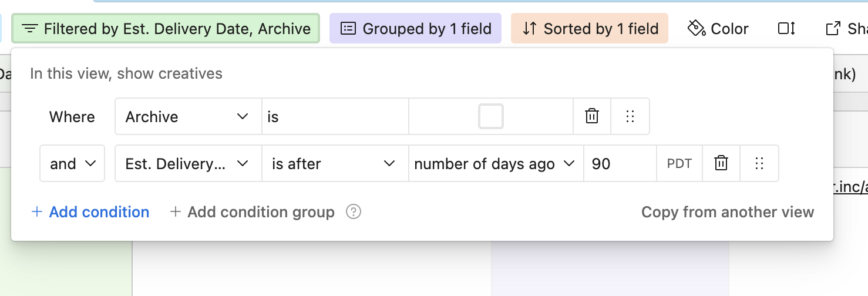
Task: Open help for condition groups
Action: [354, 211]
